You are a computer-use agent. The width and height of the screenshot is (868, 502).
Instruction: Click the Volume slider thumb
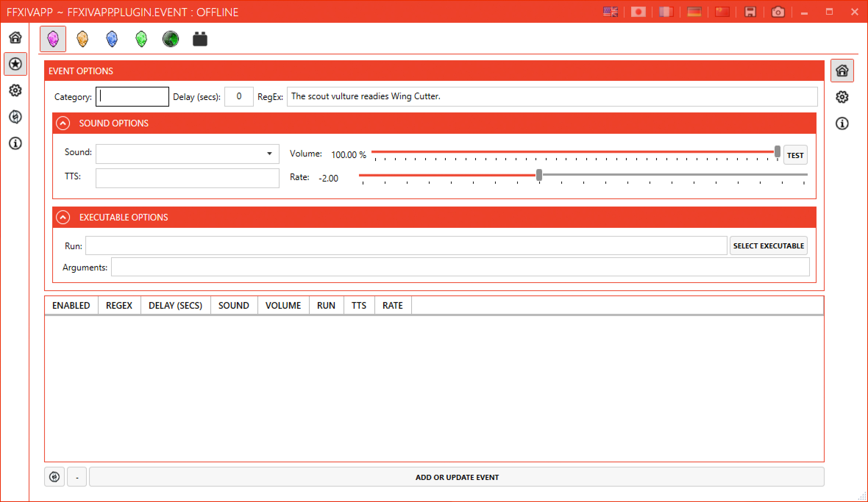click(x=777, y=152)
